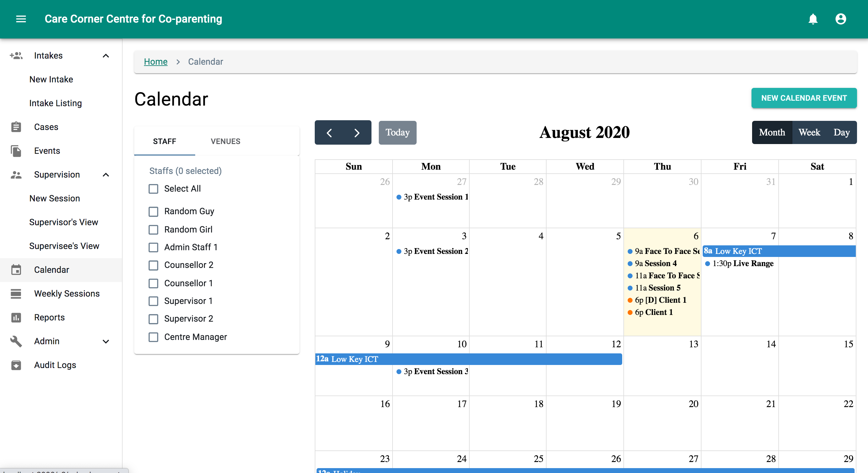Click the Supervision people icon

click(x=16, y=175)
